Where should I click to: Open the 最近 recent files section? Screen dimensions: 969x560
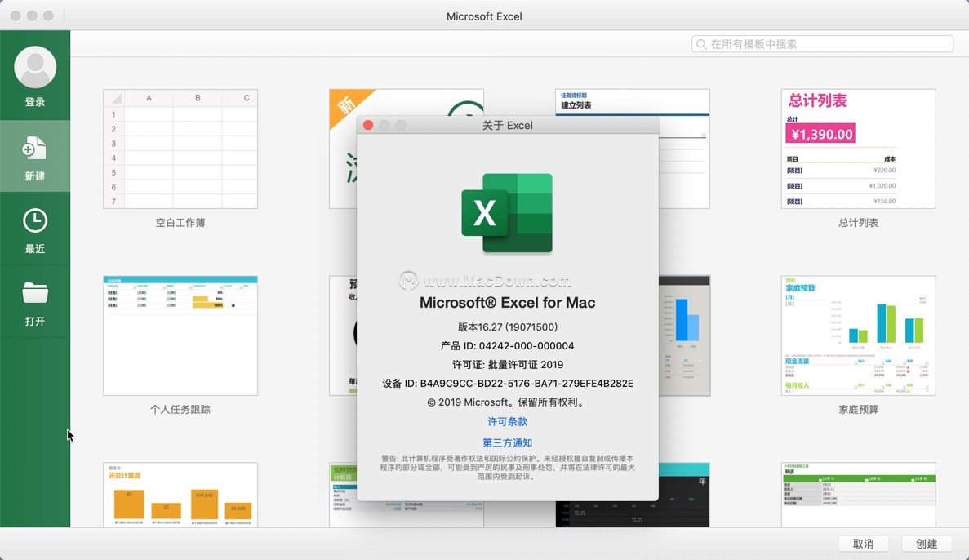(x=34, y=230)
